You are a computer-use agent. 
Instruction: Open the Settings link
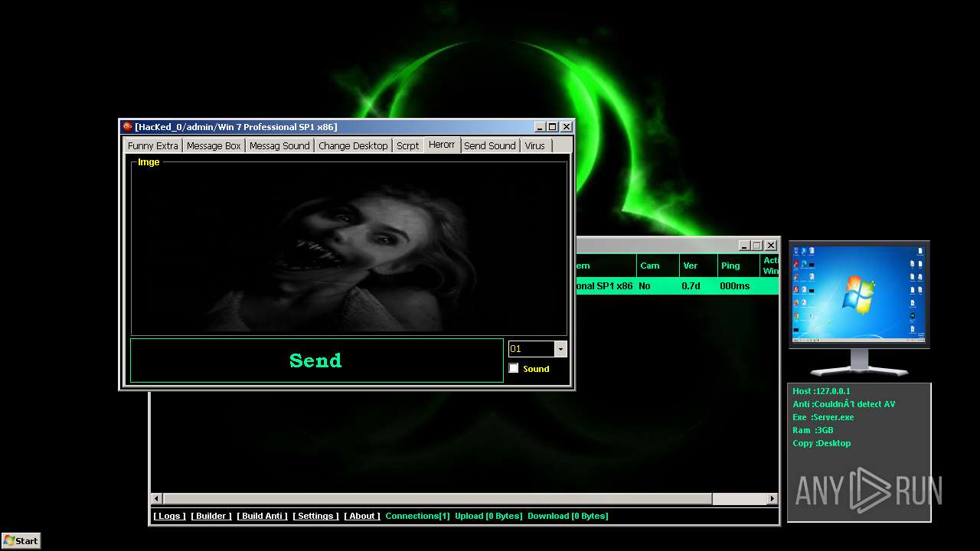315,516
